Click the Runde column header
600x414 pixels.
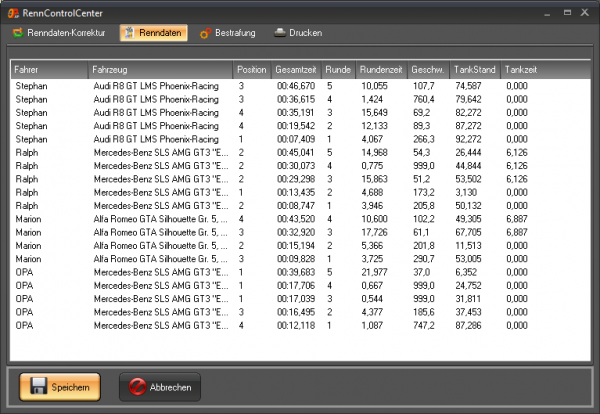338,70
